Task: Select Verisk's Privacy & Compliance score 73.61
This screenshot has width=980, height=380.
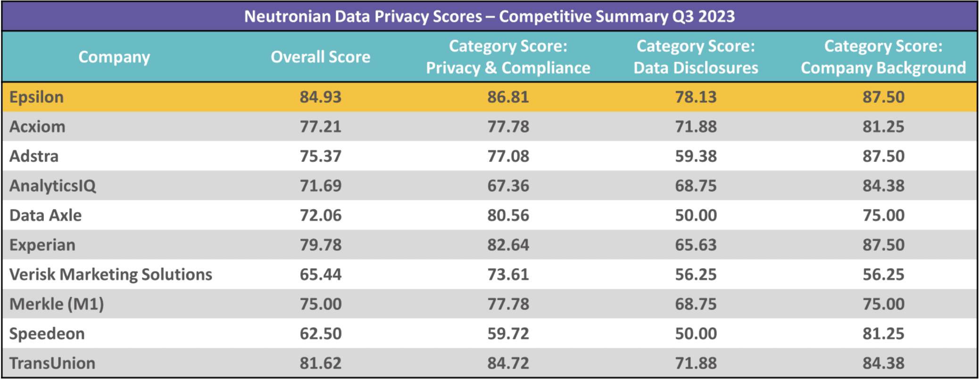Action: 508,274
